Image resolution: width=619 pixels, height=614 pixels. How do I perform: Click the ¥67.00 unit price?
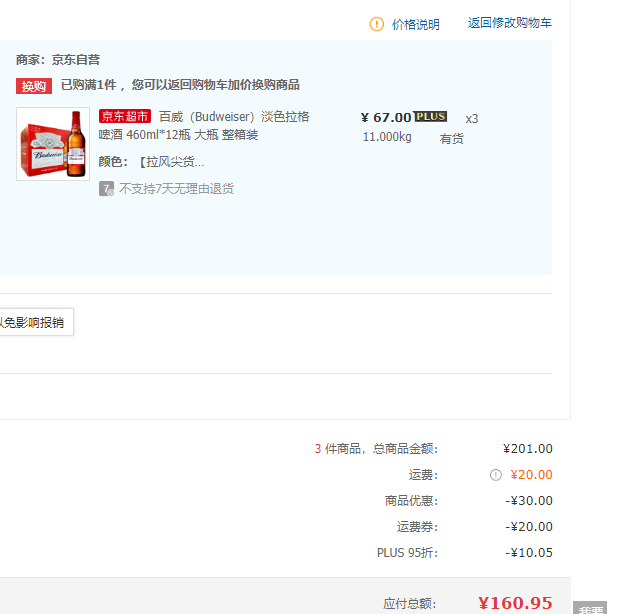tap(386, 118)
